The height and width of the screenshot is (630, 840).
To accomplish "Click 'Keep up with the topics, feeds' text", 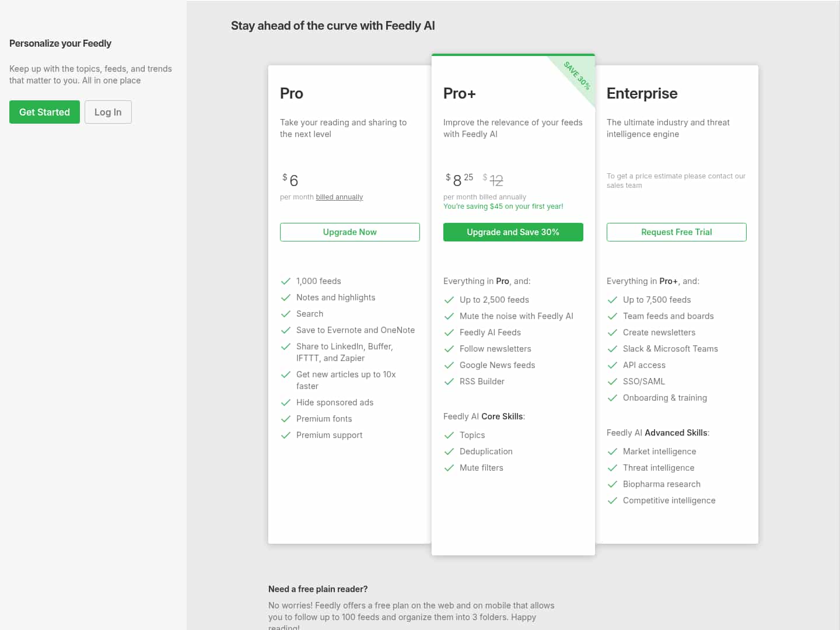I will point(90,75).
